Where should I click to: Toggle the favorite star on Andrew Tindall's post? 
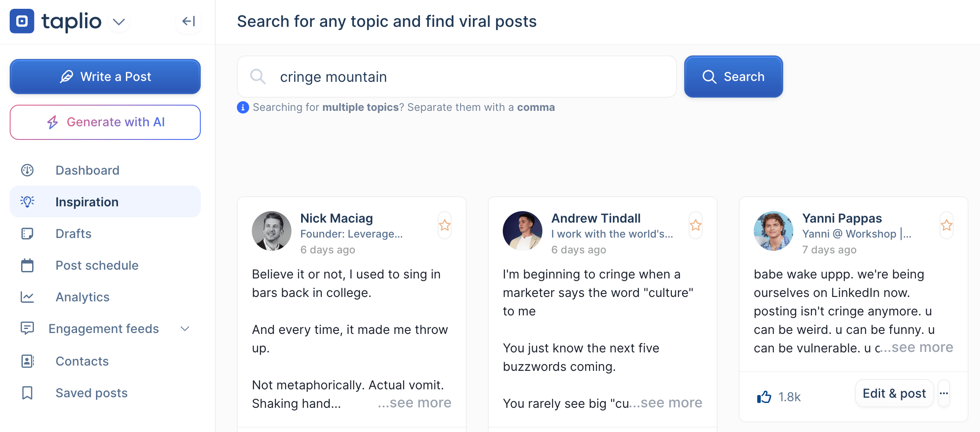pyautogui.click(x=696, y=225)
